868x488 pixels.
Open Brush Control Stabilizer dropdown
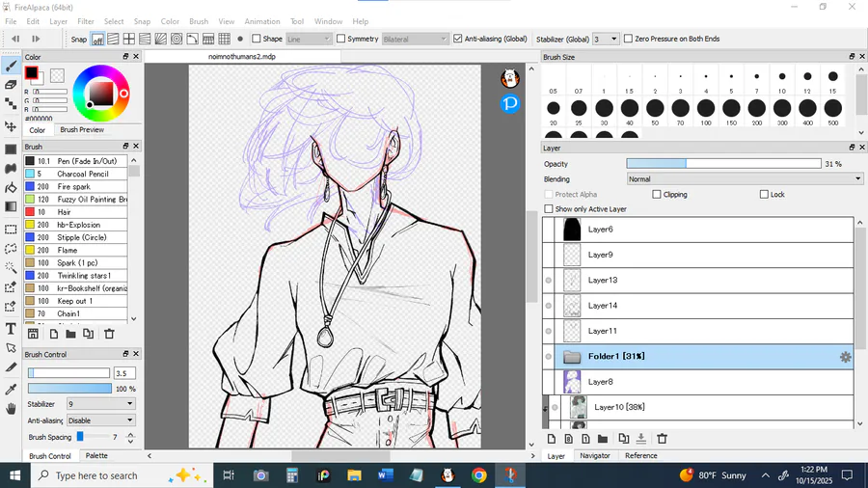tap(100, 404)
